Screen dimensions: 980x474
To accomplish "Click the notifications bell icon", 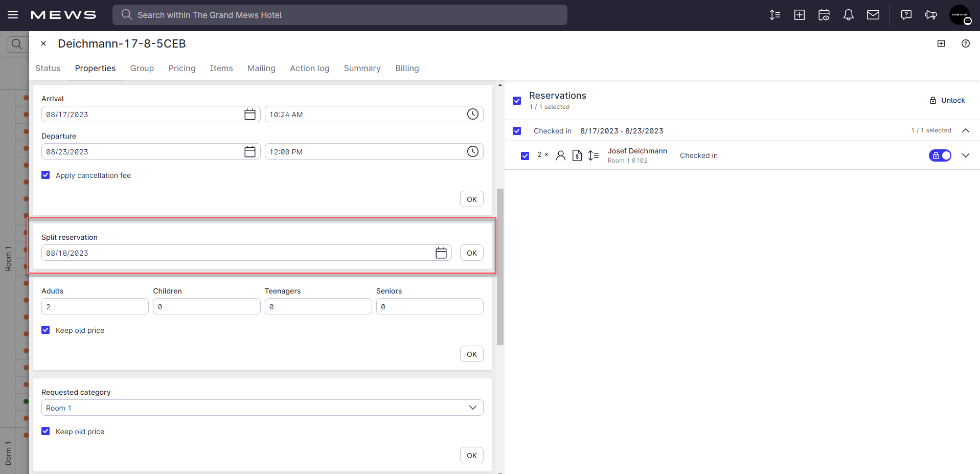I will (x=848, y=15).
